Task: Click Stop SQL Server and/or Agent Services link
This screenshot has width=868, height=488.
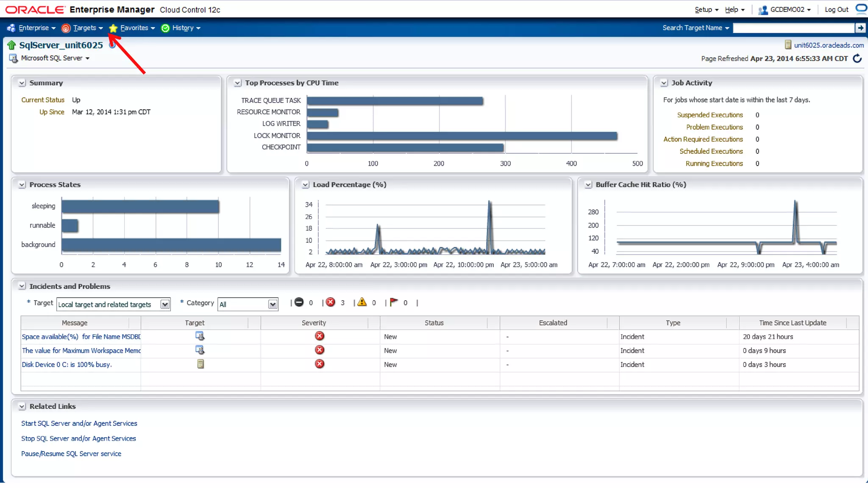Action: click(x=78, y=438)
